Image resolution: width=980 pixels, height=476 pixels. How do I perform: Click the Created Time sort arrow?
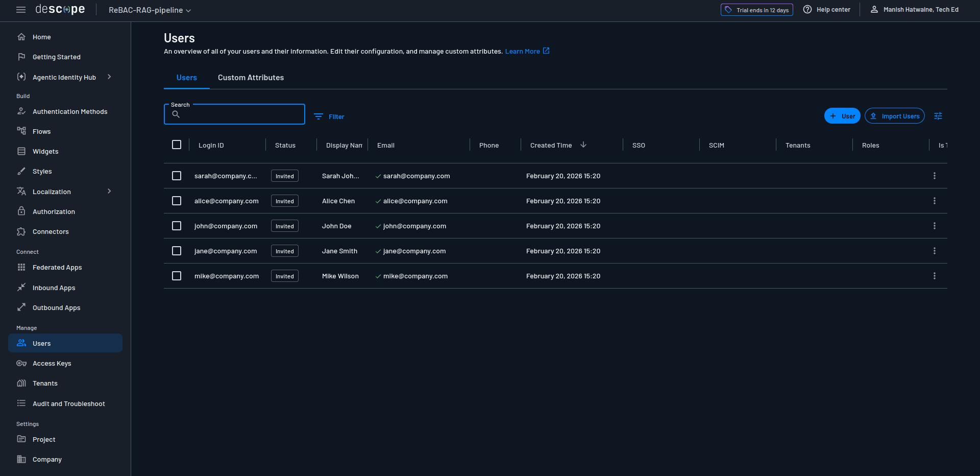(583, 145)
